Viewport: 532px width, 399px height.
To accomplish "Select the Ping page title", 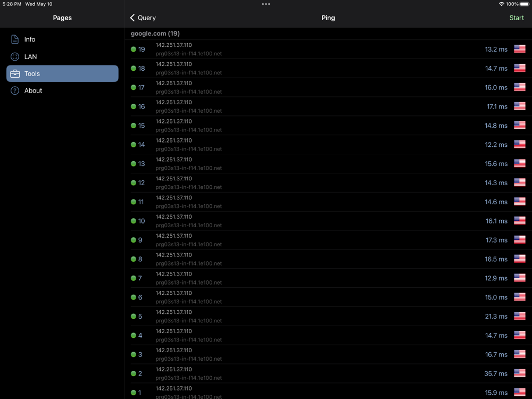I will click(x=328, y=18).
